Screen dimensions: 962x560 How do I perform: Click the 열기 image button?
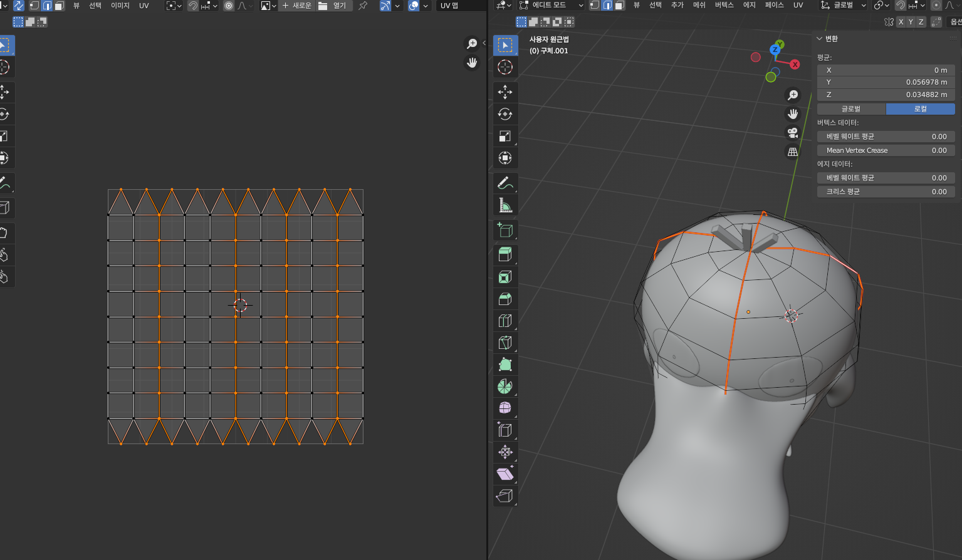click(x=333, y=6)
